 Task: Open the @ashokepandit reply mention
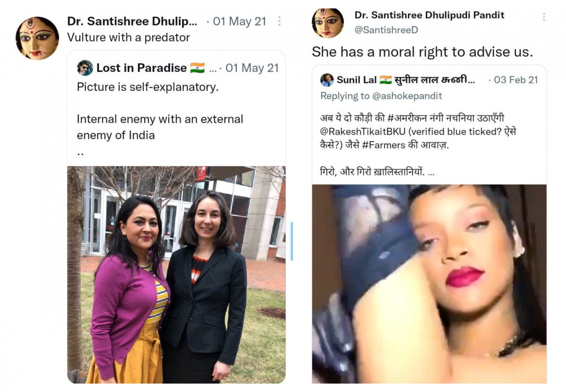click(408, 96)
